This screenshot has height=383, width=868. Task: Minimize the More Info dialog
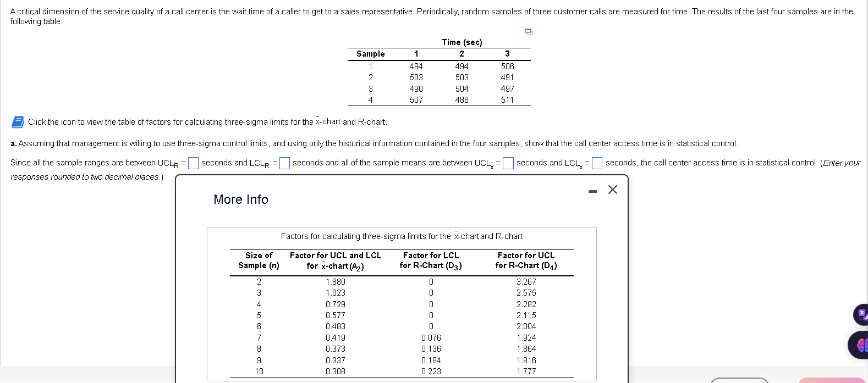point(592,190)
